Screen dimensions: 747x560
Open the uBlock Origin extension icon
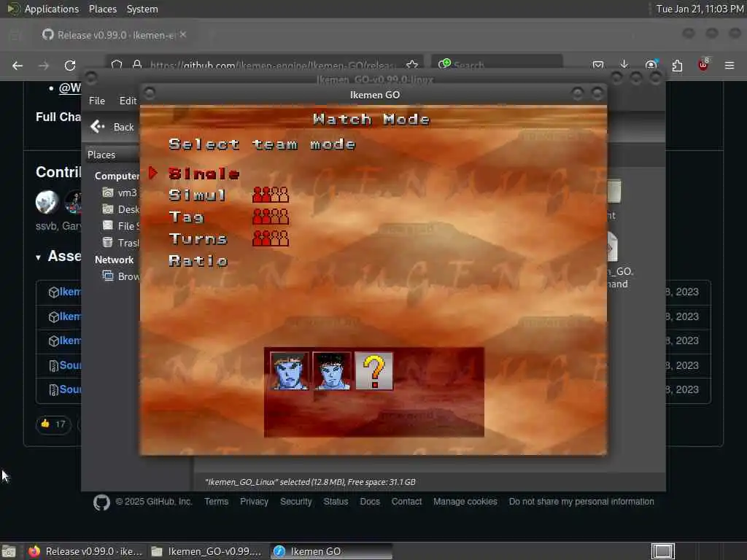(703, 65)
